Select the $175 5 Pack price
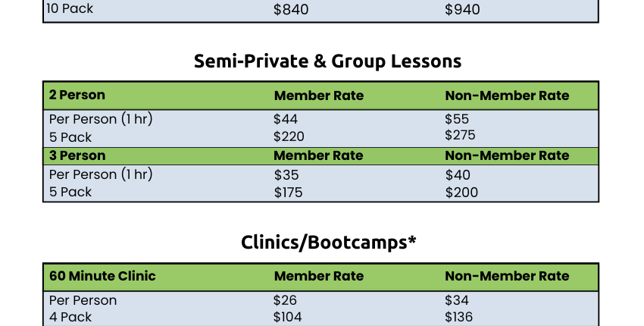Image resolution: width=644 pixels, height=326 pixels. point(288,193)
